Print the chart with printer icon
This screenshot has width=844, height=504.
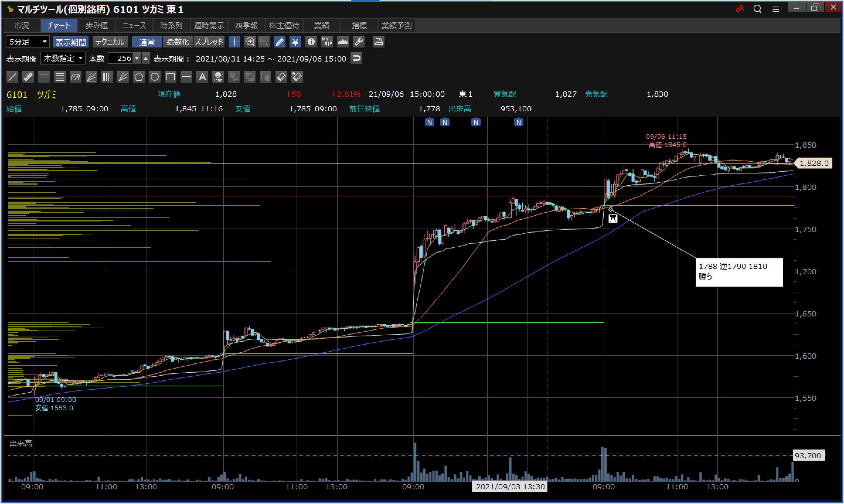[378, 42]
